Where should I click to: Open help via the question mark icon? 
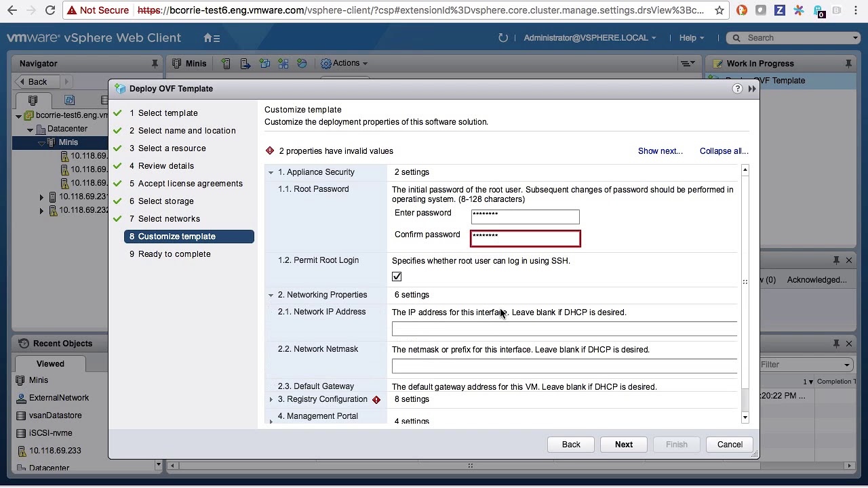click(737, 88)
